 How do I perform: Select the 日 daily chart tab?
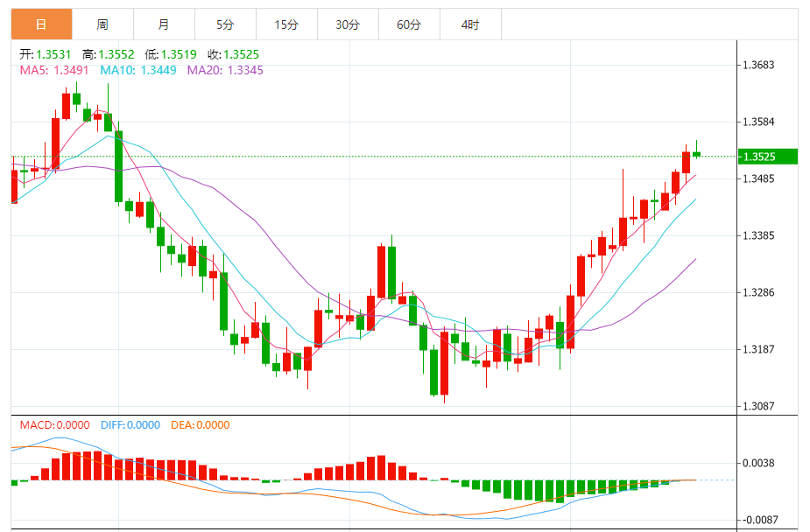(41, 24)
